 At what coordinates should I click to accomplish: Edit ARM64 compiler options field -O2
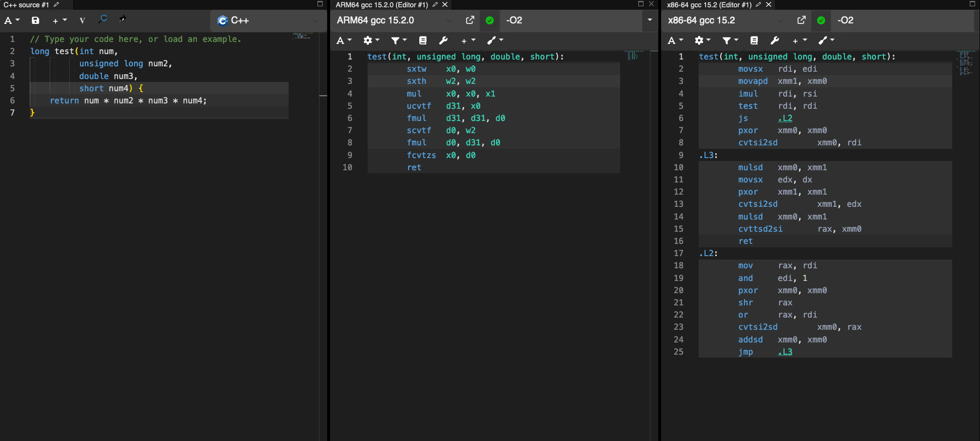(571, 20)
